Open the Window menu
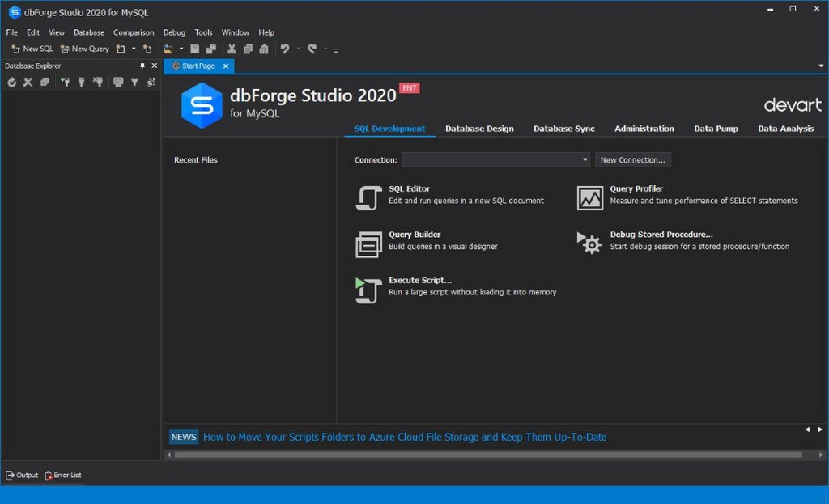The image size is (829, 504). [x=236, y=32]
